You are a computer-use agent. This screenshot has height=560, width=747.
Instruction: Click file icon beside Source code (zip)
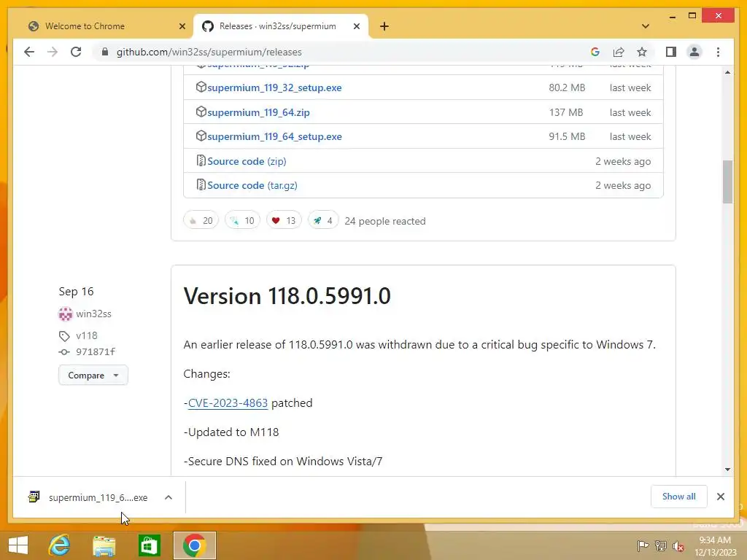click(201, 161)
